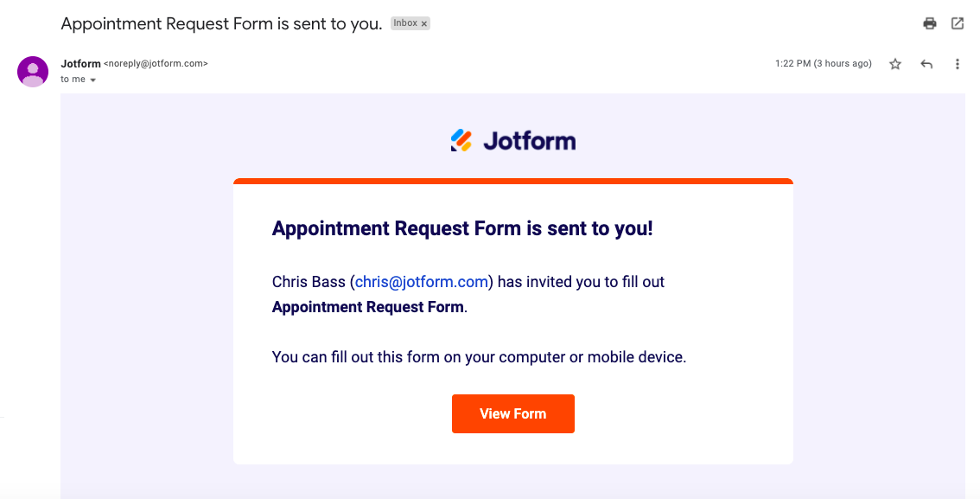Expand recipient details arrow beside "to me"

[93, 80]
